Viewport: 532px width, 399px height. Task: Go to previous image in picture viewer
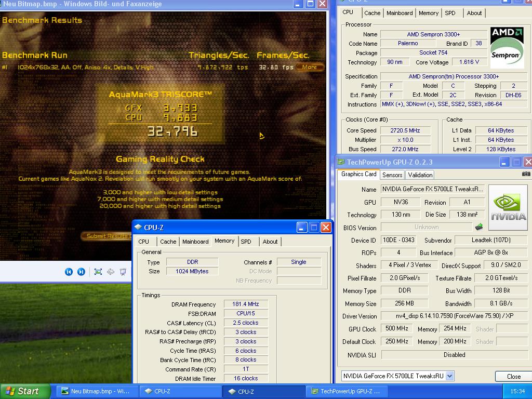pyautogui.click(x=69, y=272)
